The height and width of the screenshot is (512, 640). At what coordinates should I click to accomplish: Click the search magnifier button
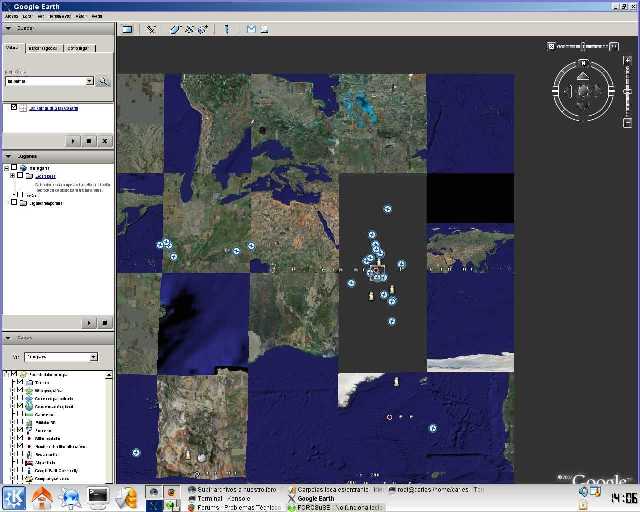(103, 81)
